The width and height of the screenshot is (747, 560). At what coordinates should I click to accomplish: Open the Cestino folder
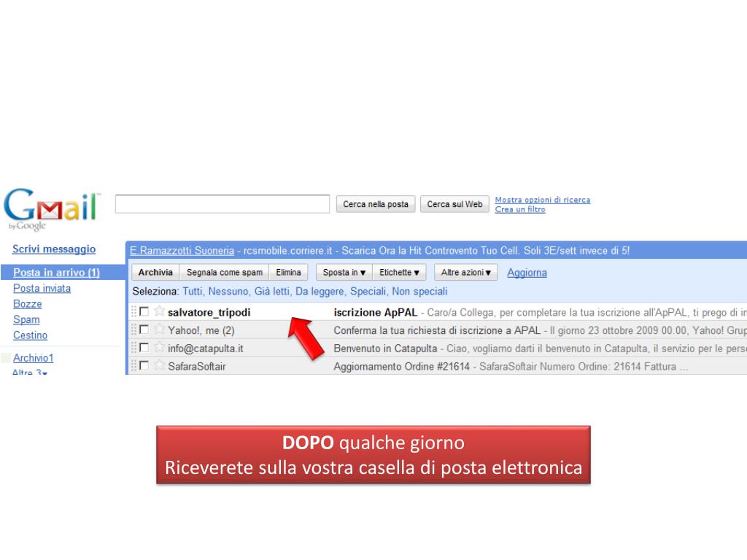point(30,335)
